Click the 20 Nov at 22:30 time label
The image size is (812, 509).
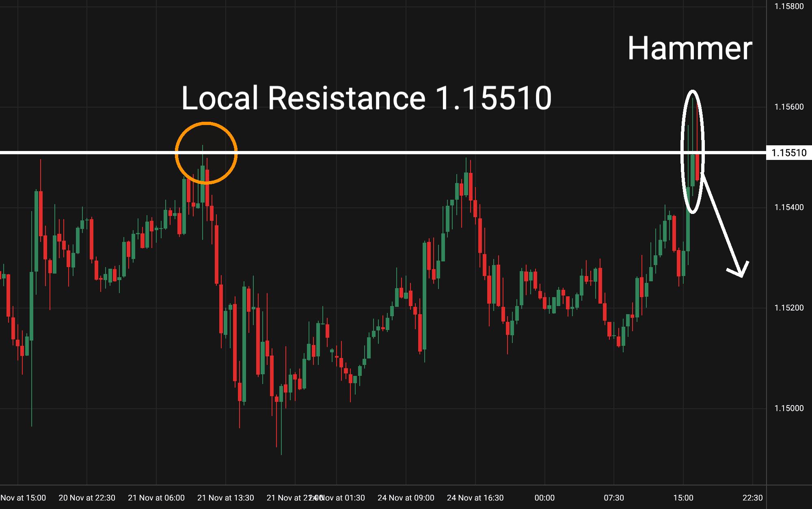point(87,498)
